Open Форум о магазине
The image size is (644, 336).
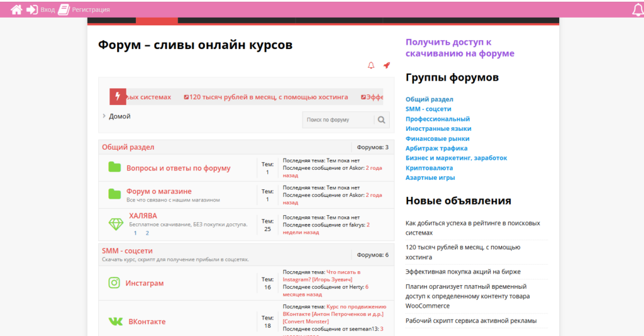click(x=159, y=191)
